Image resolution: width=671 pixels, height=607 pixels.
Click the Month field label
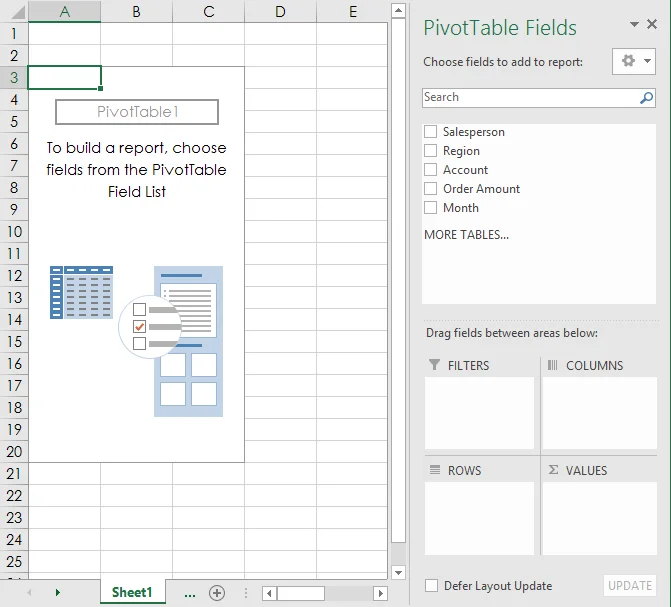coord(461,208)
